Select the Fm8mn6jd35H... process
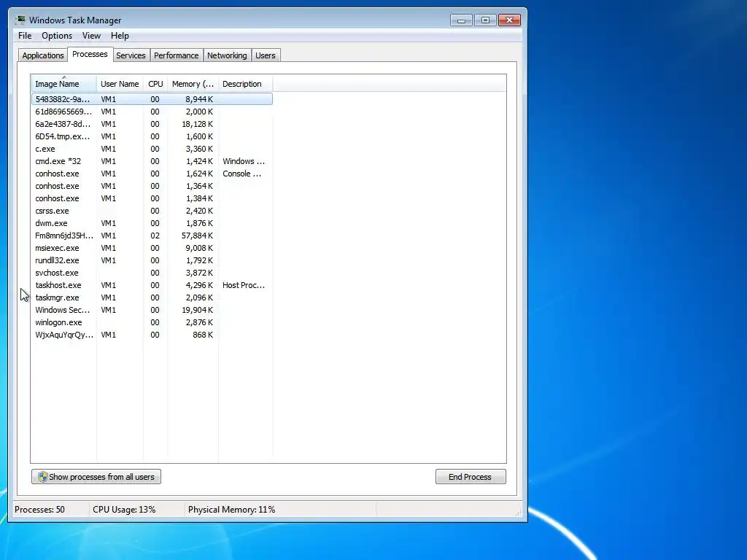The image size is (747, 560). click(x=152, y=236)
